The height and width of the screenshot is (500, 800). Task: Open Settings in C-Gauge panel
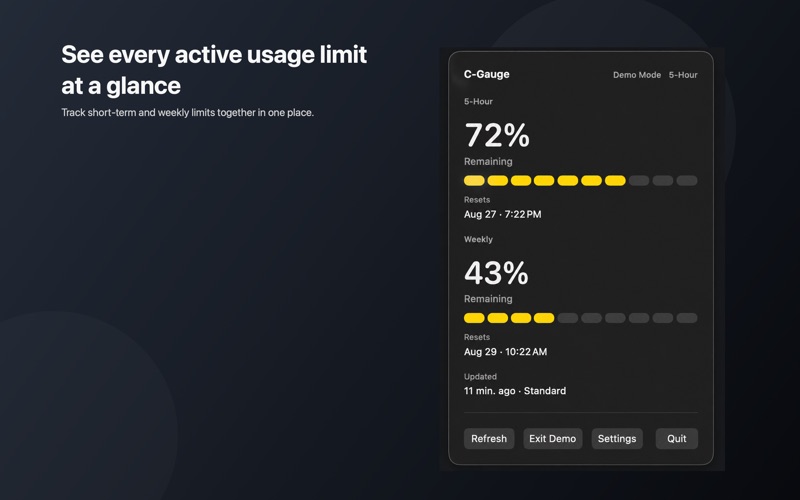(x=617, y=439)
